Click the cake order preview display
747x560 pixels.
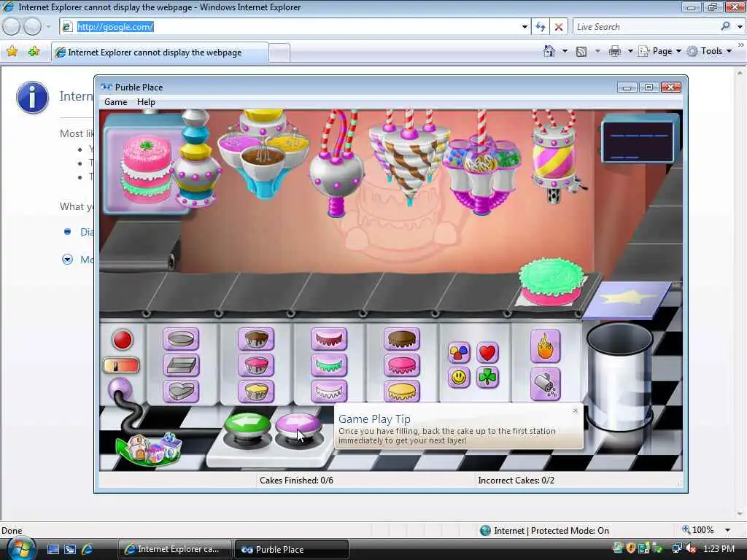point(145,164)
